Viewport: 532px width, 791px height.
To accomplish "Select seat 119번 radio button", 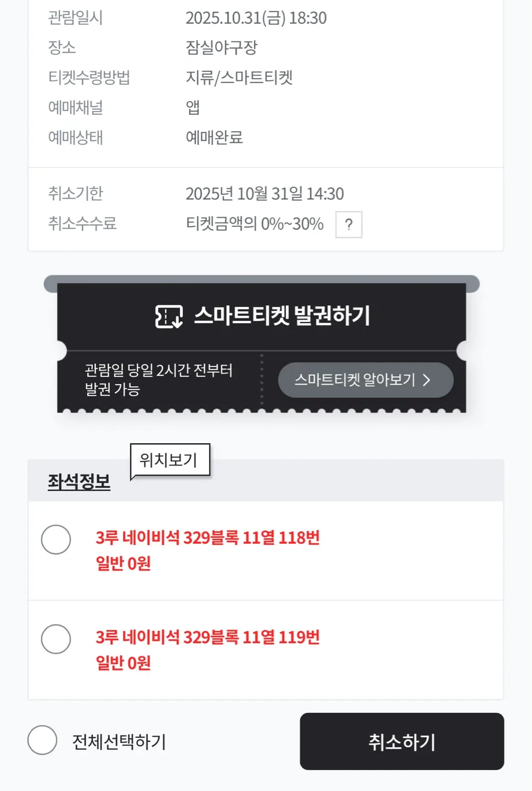I will point(56,639).
